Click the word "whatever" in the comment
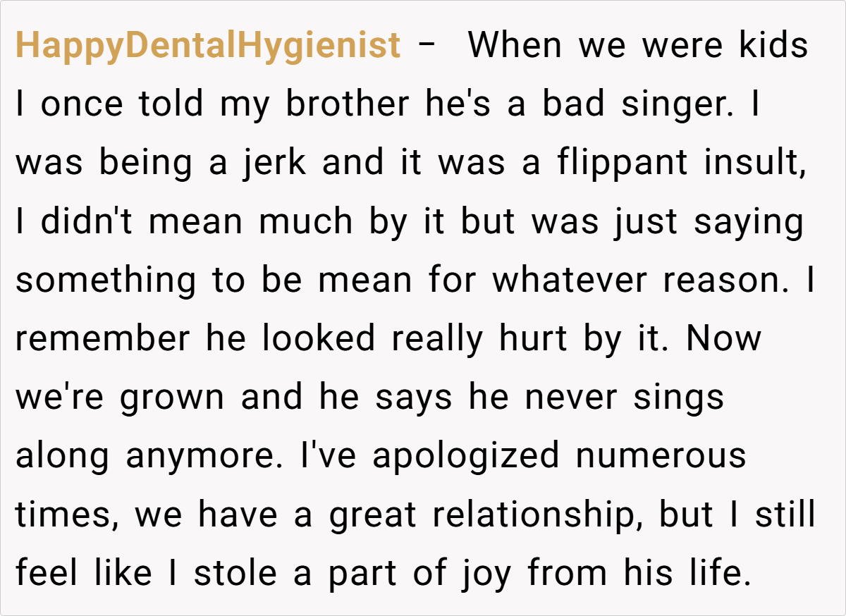Image resolution: width=846 pixels, height=616 pixels. coord(570,281)
